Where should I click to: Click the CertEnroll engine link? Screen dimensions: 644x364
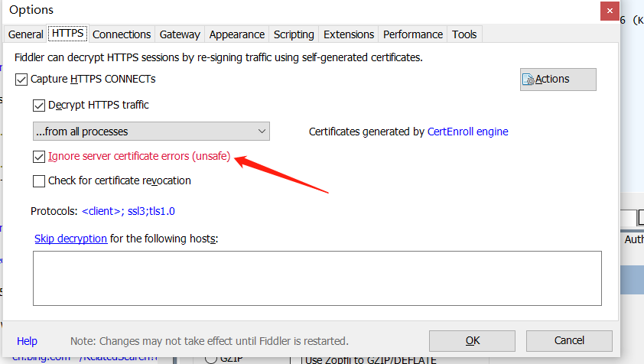pos(467,132)
